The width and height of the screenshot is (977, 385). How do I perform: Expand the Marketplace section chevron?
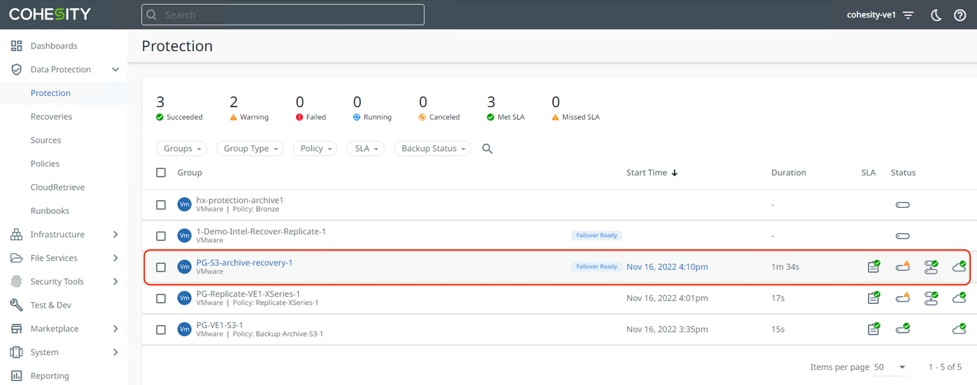click(115, 328)
